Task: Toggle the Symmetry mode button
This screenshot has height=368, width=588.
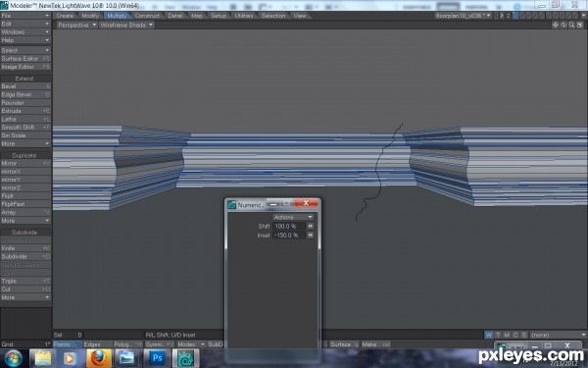Action: pyautogui.click(x=159, y=344)
